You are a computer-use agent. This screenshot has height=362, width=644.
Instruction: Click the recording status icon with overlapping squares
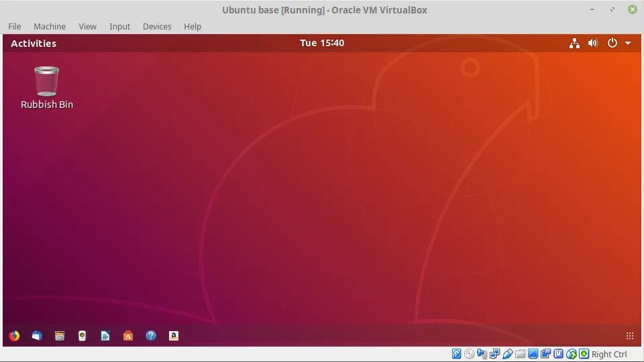pos(546,354)
